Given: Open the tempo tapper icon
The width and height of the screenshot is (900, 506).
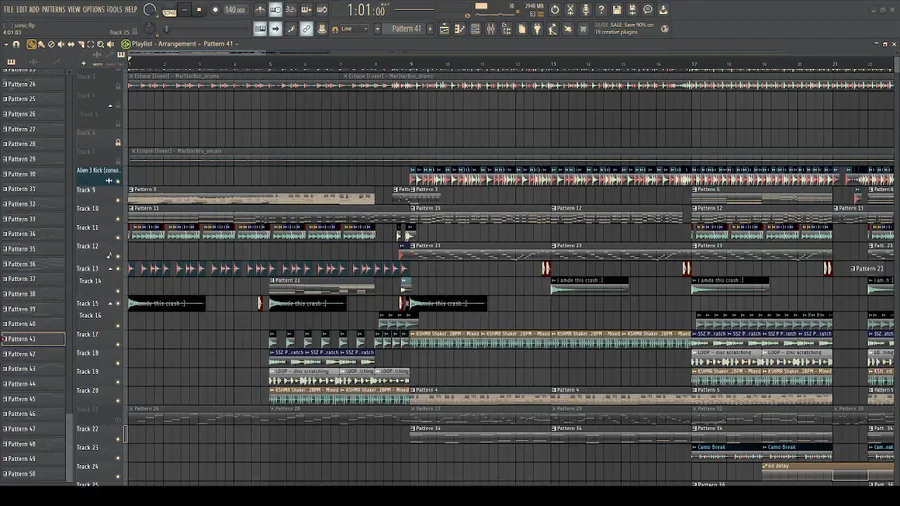Looking at the screenshot, I should [553, 29].
